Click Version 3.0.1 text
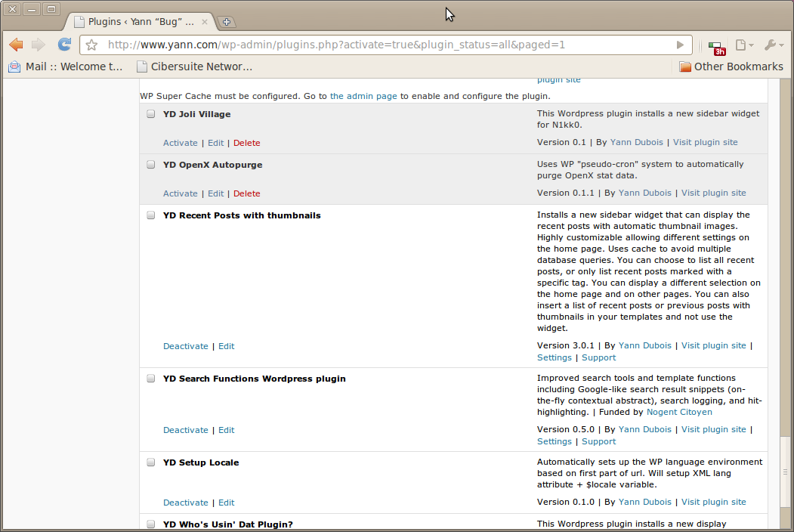This screenshot has height=532, width=794. pyautogui.click(x=566, y=345)
